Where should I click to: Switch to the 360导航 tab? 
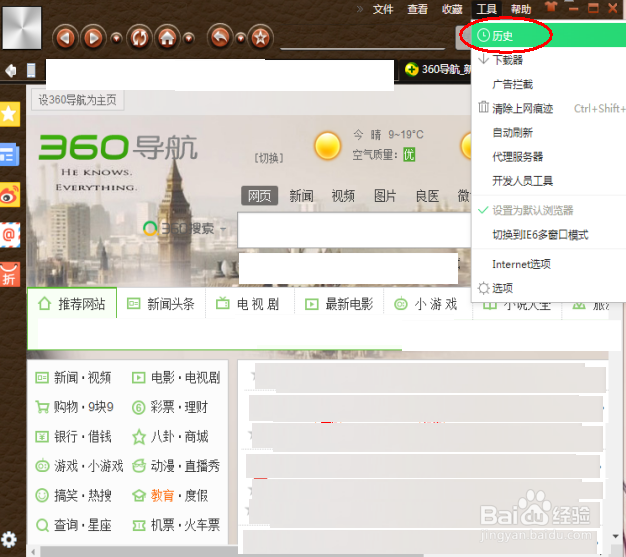coord(437,69)
